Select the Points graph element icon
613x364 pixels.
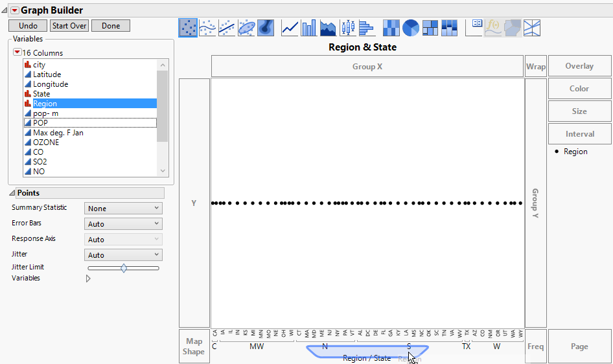189,28
